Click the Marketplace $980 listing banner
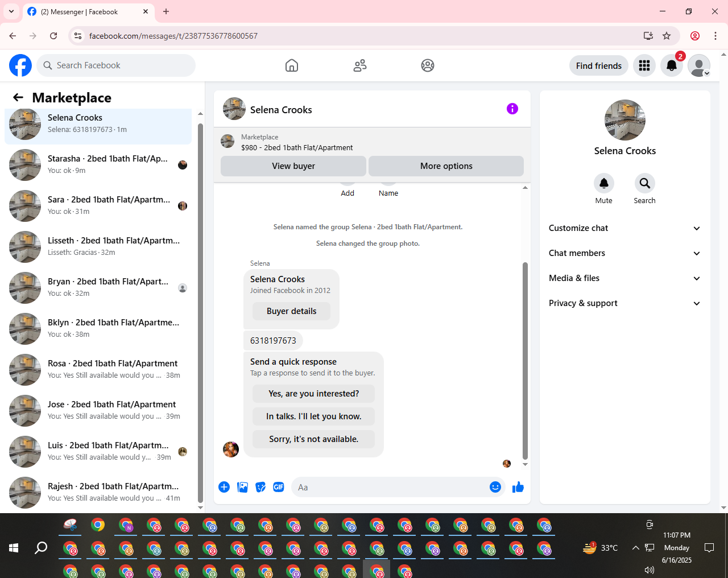This screenshot has width=728, height=578. coord(372,142)
